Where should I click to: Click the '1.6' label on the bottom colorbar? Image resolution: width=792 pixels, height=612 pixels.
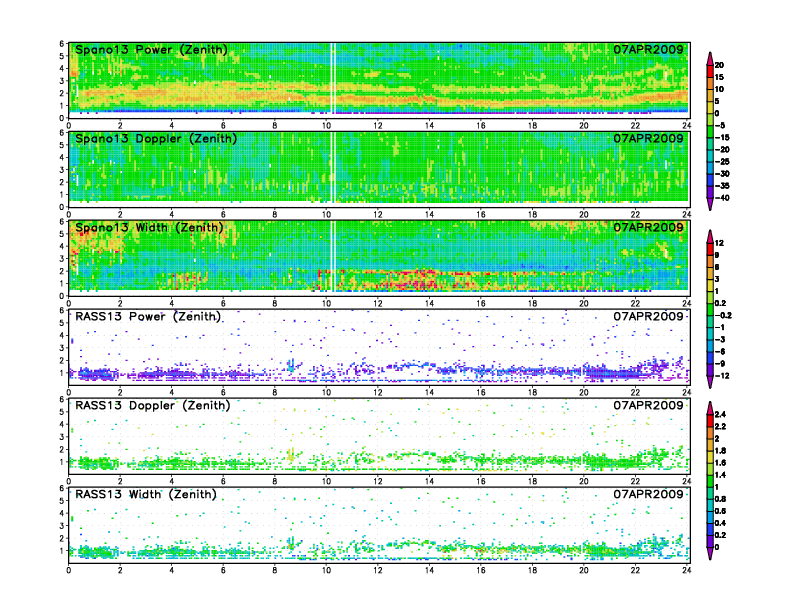coord(720,463)
